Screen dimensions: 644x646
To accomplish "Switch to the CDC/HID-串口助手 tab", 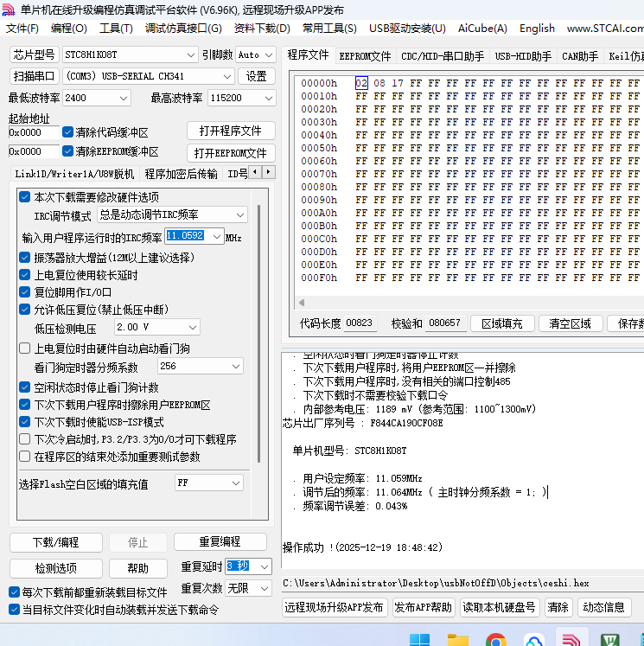I will 443,56.
